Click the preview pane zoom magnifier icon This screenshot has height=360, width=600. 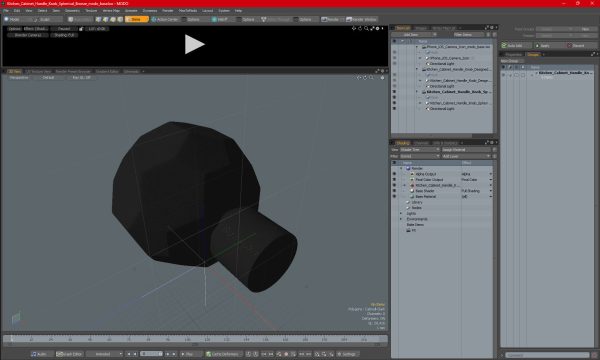click(x=366, y=28)
